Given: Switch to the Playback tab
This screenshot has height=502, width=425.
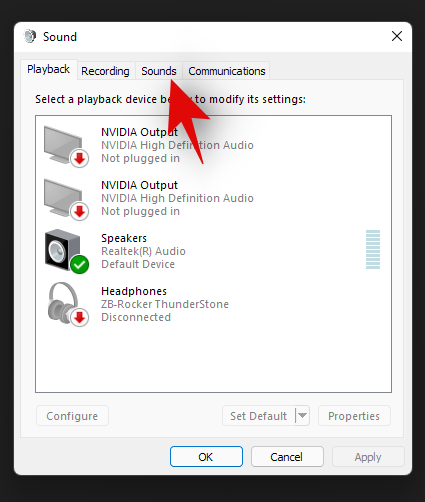Looking at the screenshot, I should [49, 69].
